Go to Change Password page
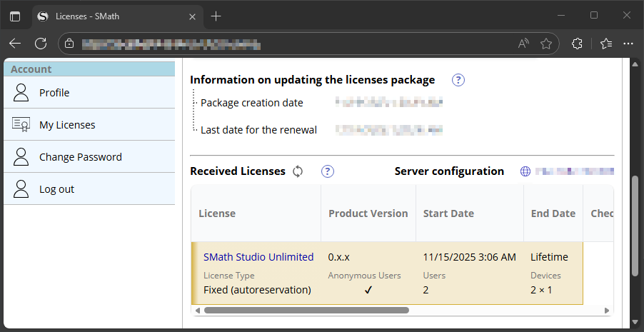 coord(89,156)
